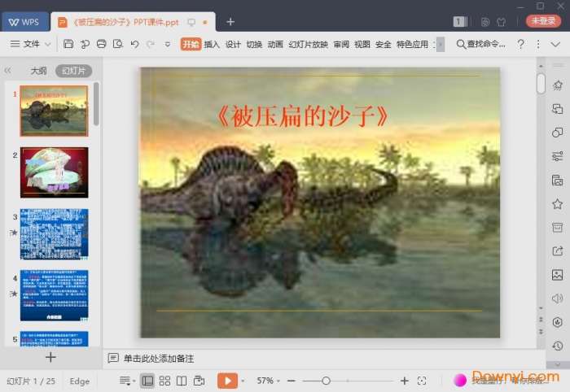
Task: Click the animation star icon beside slide 3
Action: pyautogui.click(x=14, y=233)
